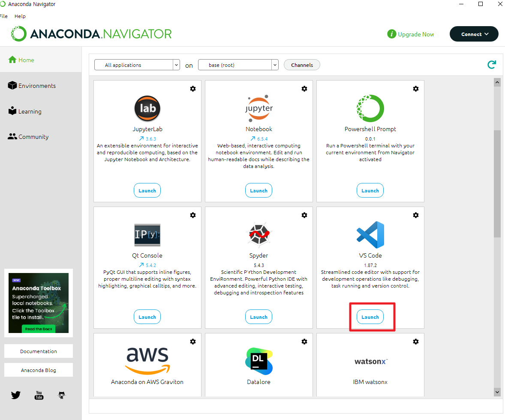
Task: Open settings gear on Spyder tile
Action: 304,215
